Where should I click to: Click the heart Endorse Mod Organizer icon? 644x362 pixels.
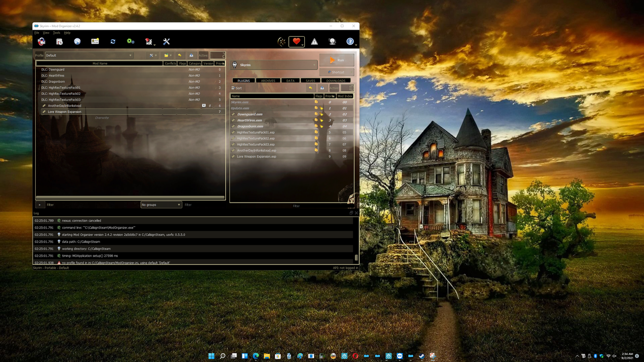(x=296, y=42)
